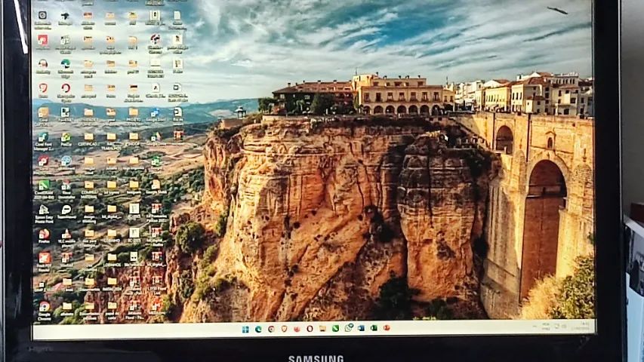Open network and volume quick settings
Viewport: 644px width, 362px height.
[x=561, y=327]
